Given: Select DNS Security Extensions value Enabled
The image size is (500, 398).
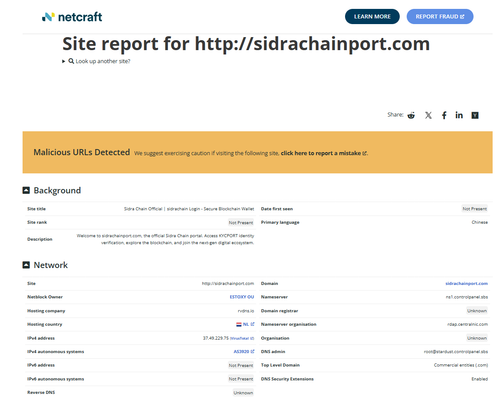Looking at the screenshot, I should click(479, 379).
